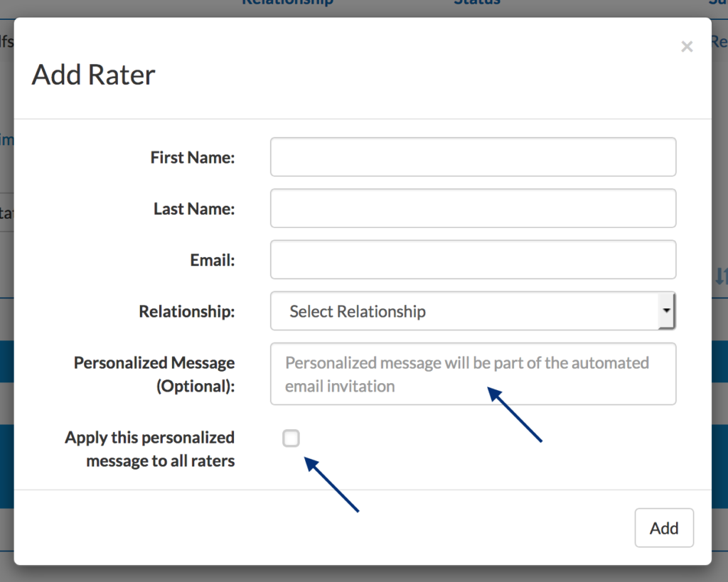Open the Select Relationship dropdown
Image resolution: width=728 pixels, height=582 pixels.
tap(473, 311)
